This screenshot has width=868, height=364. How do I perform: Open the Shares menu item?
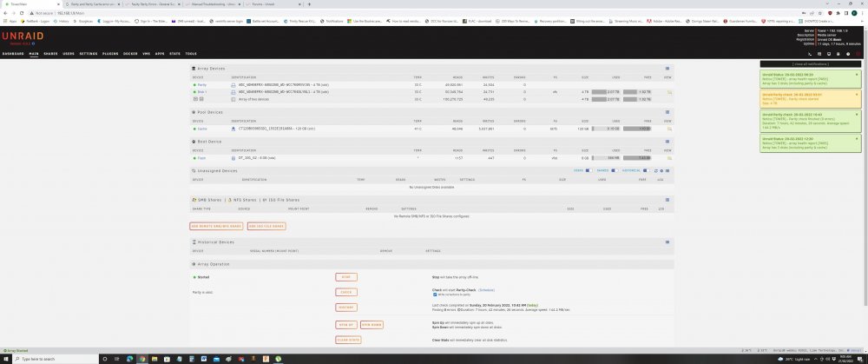click(x=50, y=54)
